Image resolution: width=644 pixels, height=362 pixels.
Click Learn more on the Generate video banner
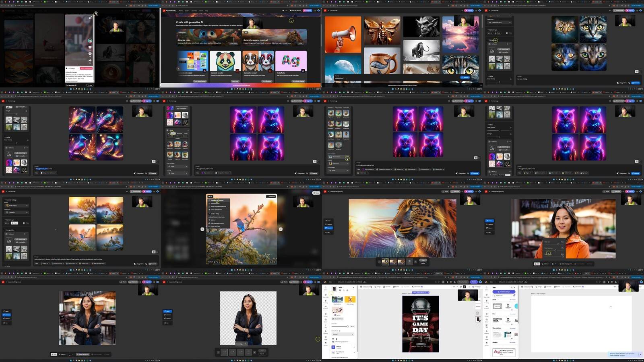[x=233, y=43]
